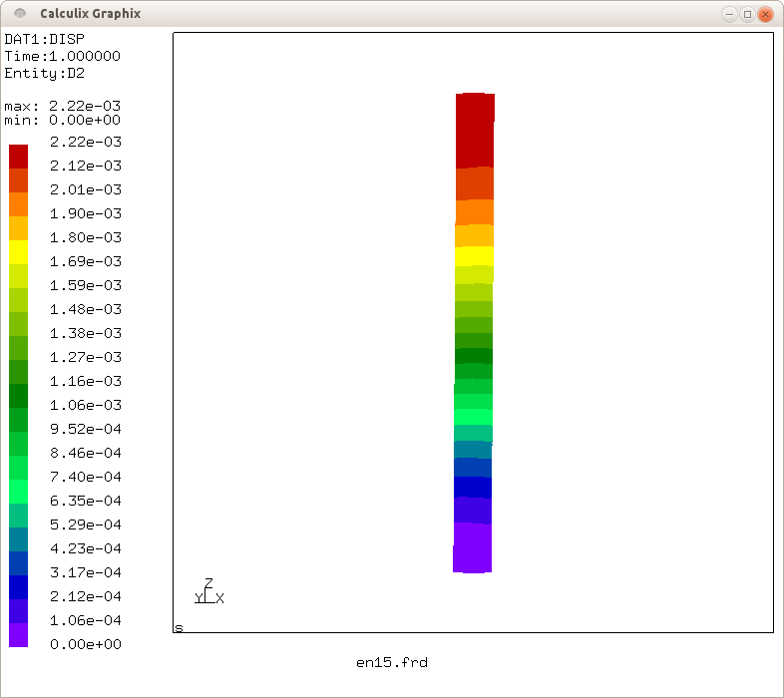Click the purple bottom segment of the beam
784x698 pixels.
coord(473,547)
